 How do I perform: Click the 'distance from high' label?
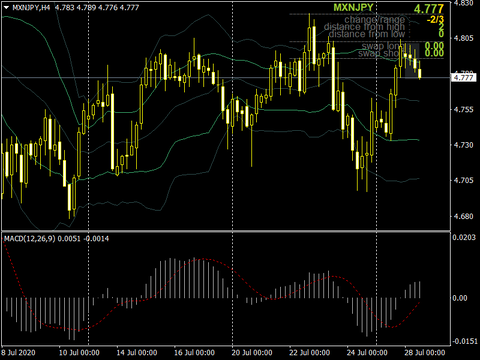[364, 27]
